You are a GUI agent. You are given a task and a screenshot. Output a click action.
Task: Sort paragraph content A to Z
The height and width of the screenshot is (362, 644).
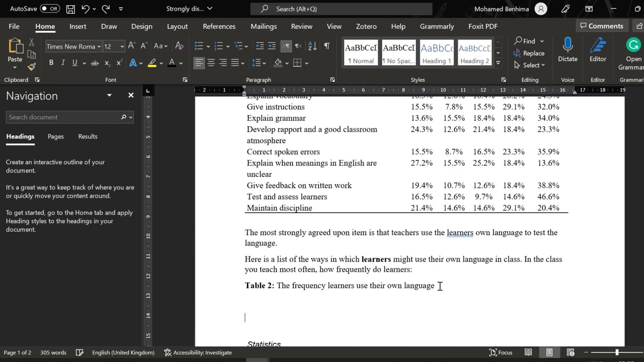coord(312,46)
